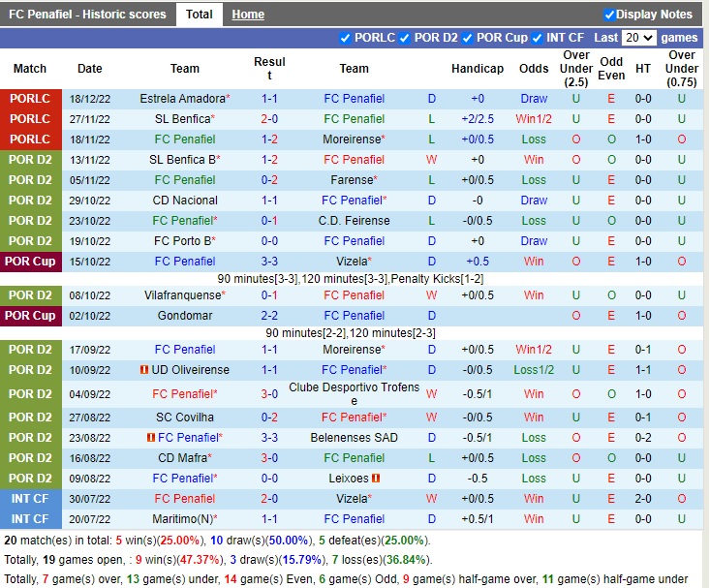
Task: Open the 2-0 score against SL Benfica
Action: pos(269,119)
